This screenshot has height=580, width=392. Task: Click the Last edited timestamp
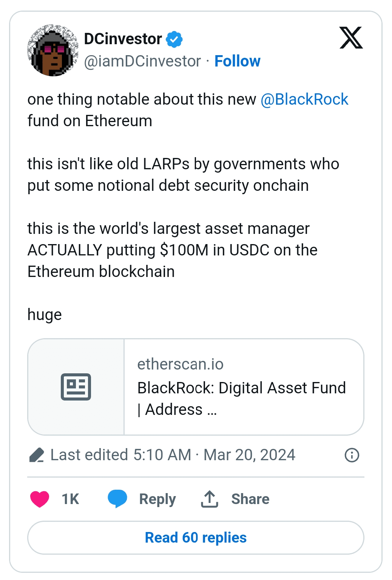173,455
